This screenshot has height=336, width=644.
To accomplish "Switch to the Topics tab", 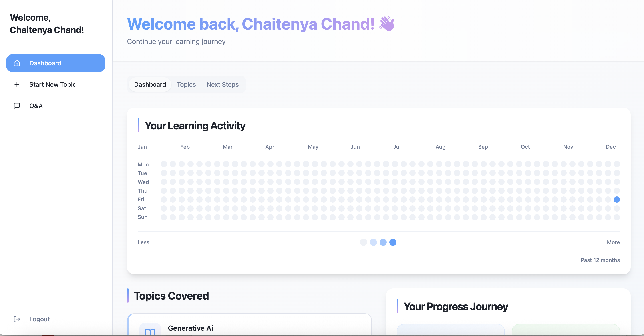I will point(186,85).
